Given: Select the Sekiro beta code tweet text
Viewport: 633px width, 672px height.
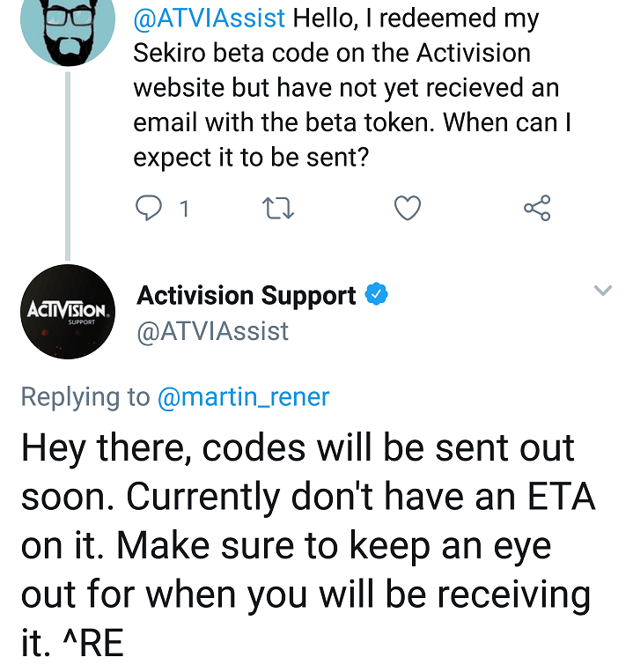Looking at the screenshot, I should click(x=352, y=88).
